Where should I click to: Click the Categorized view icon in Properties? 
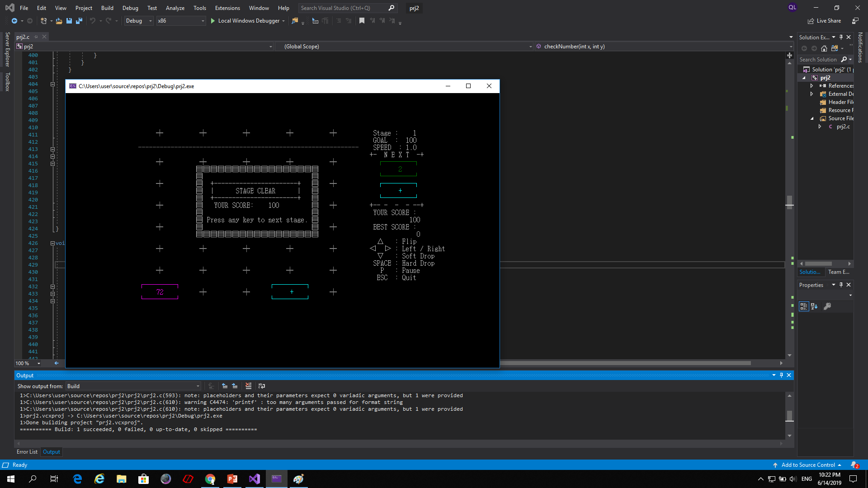pos(803,306)
